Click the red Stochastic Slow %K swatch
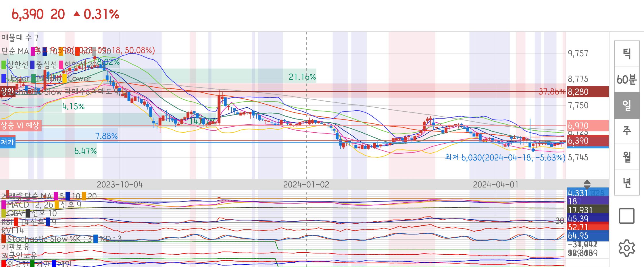Screen dimensions: 644x267 3,239
